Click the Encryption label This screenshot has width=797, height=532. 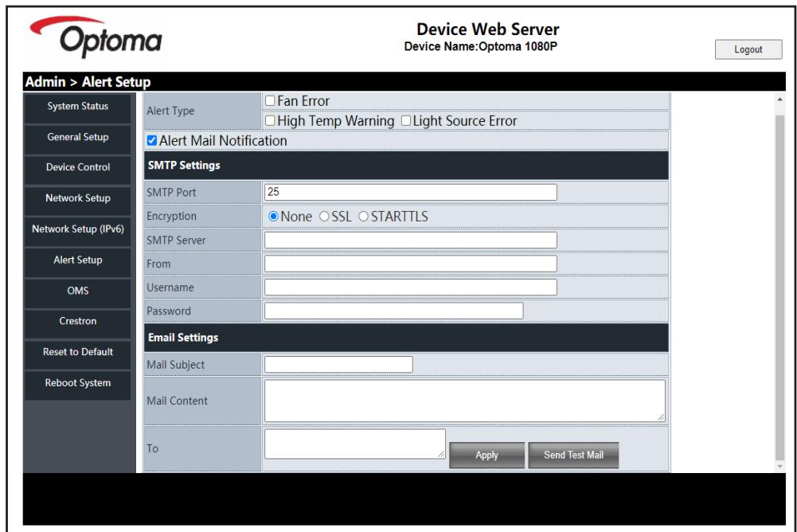pyautogui.click(x=171, y=216)
